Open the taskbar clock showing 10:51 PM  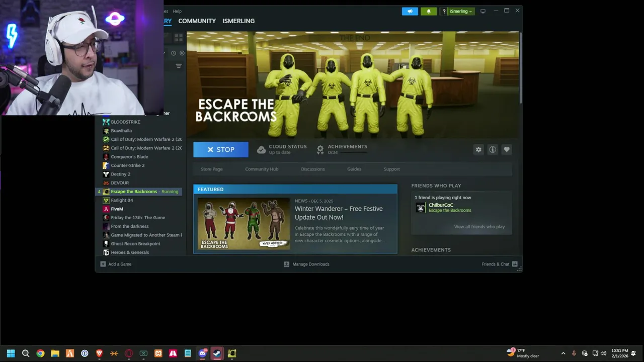tap(620, 353)
